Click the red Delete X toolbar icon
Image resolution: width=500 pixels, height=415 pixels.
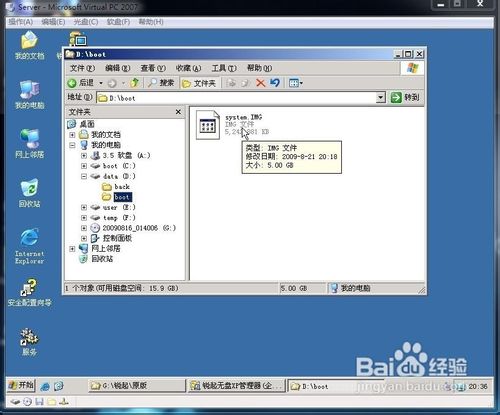260,83
